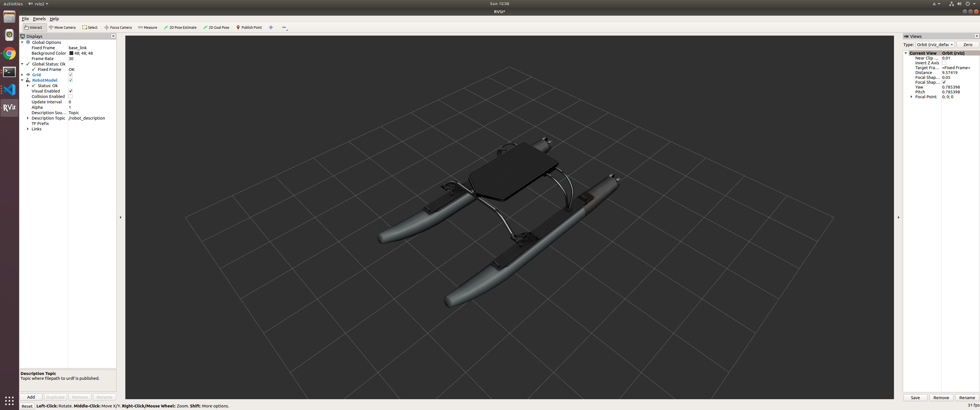Expand the Focal Point property
Image resolution: width=980 pixels, height=410 pixels.
pyautogui.click(x=911, y=97)
